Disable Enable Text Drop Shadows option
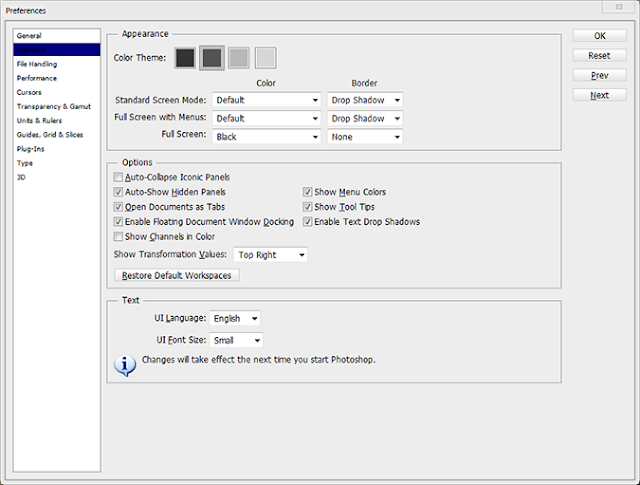The height and width of the screenshot is (485, 640). pos(307,222)
